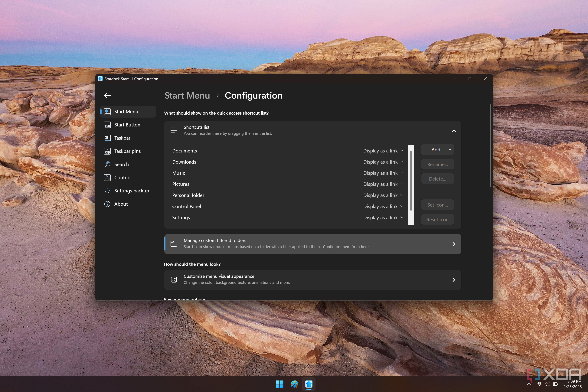The height and width of the screenshot is (392, 588).
Task: Click the Rename... button
Action: 437,164
